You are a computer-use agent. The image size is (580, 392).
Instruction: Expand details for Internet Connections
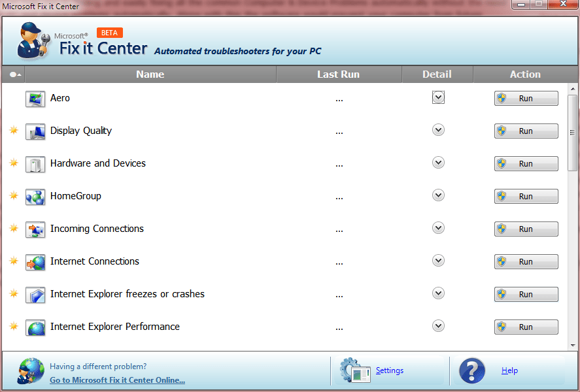[438, 261]
